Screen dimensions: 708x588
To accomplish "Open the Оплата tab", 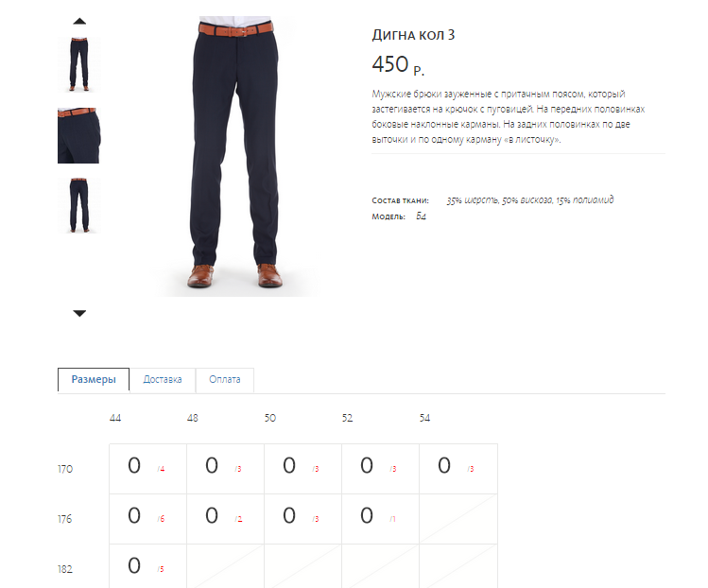I will click(224, 379).
